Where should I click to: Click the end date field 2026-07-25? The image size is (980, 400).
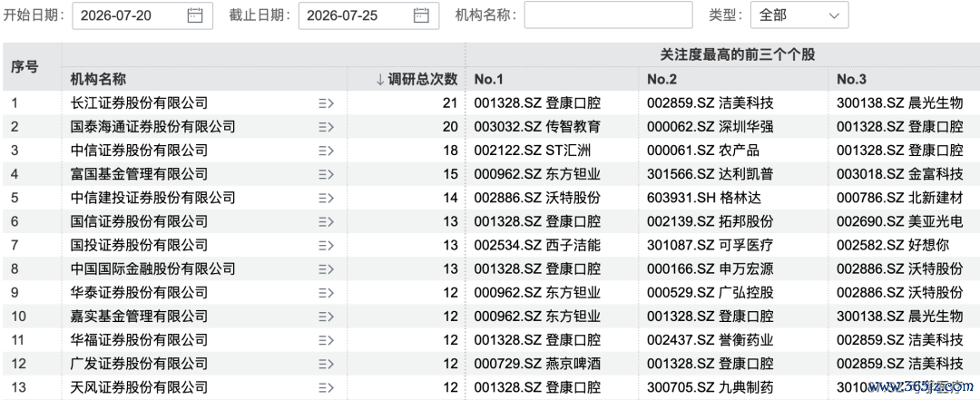pos(368,15)
